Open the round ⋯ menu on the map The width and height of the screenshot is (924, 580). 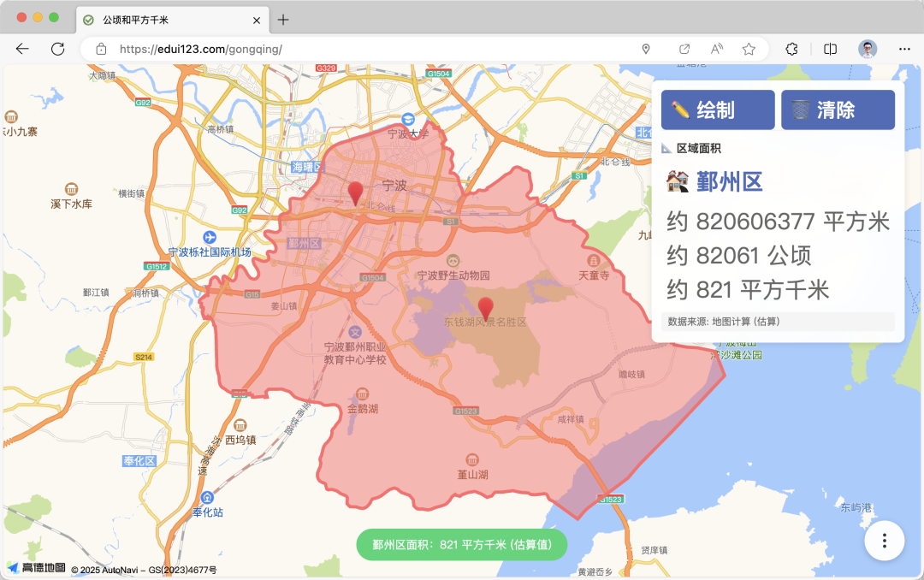[883, 541]
